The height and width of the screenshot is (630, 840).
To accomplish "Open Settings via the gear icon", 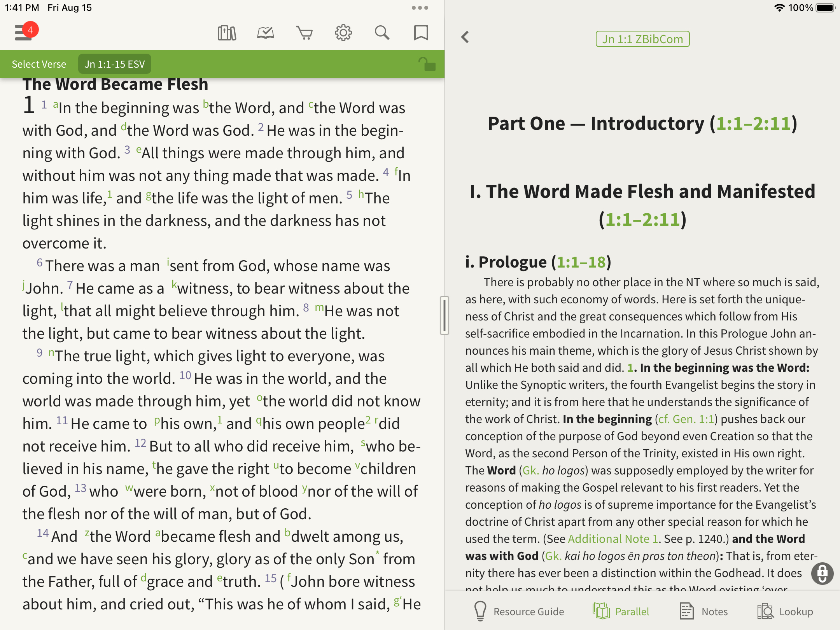I will (x=343, y=33).
